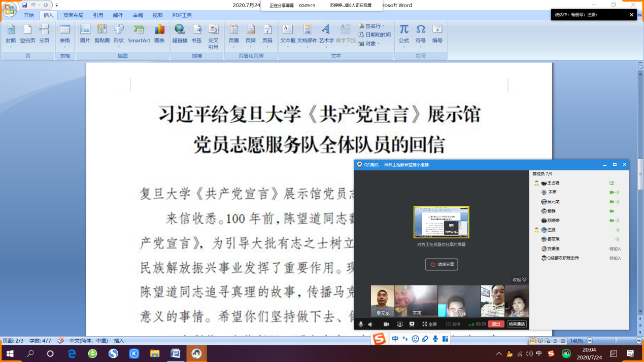Open the 符号 symbol menu
644x362 pixels.
click(x=421, y=35)
